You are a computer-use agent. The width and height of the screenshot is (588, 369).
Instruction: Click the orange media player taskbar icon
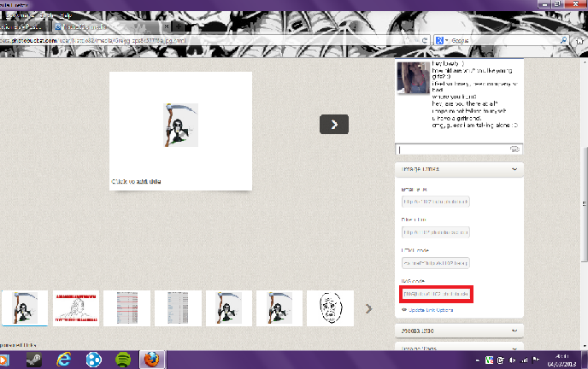(3, 360)
